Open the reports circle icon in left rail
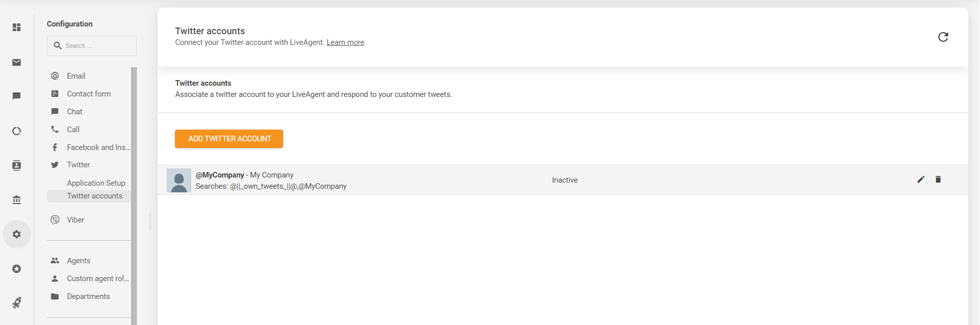The width and height of the screenshot is (980, 325). pyautogui.click(x=17, y=131)
